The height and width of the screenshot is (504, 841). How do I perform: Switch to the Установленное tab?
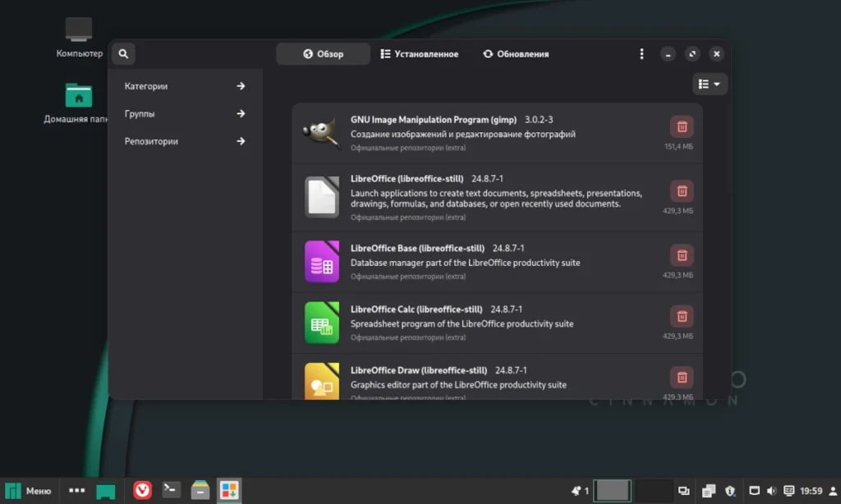click(420, 53)
